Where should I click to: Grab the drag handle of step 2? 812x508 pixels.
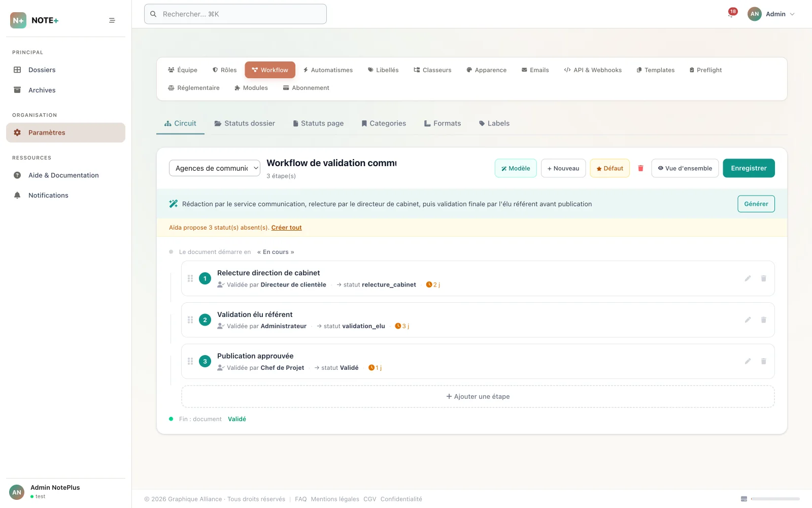click(x=190, y=320)
